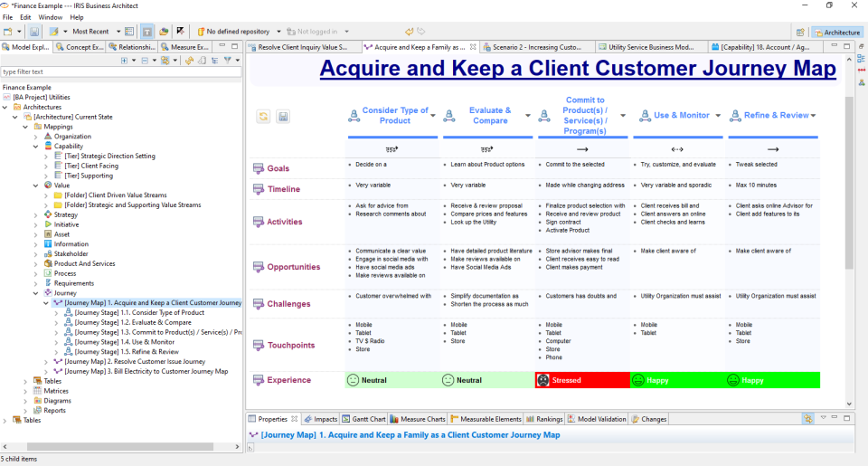Select [Journey Stage] 1.4. Use & Monitor

125,342
